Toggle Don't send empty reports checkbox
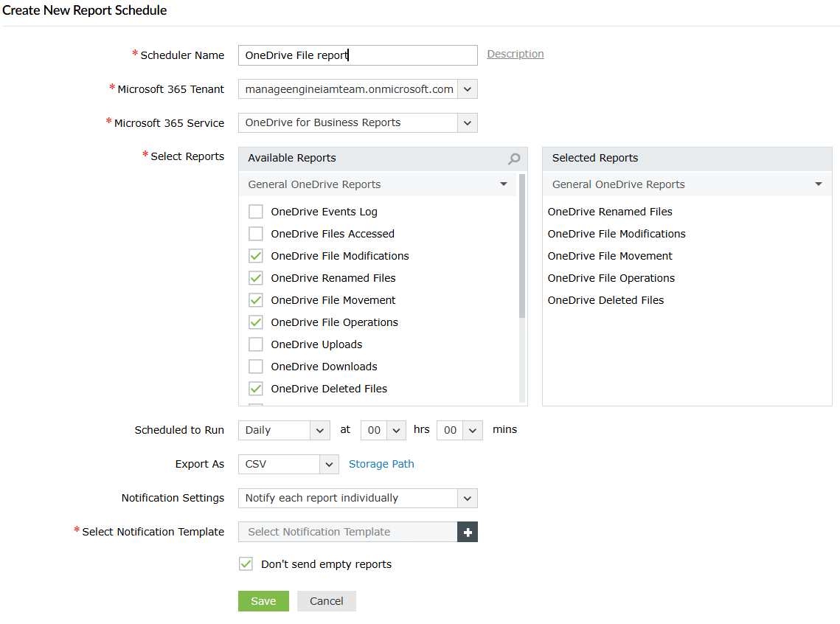840x624 pixels. point(246,564)
